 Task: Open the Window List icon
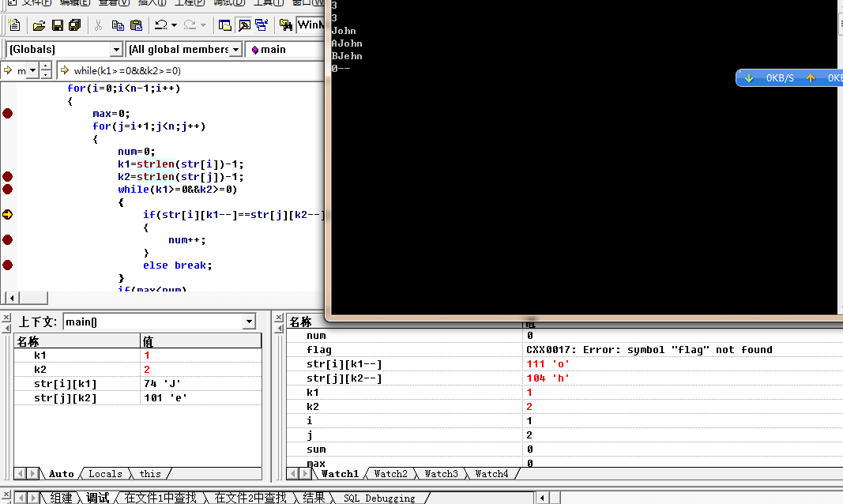(x=262, y=25)
